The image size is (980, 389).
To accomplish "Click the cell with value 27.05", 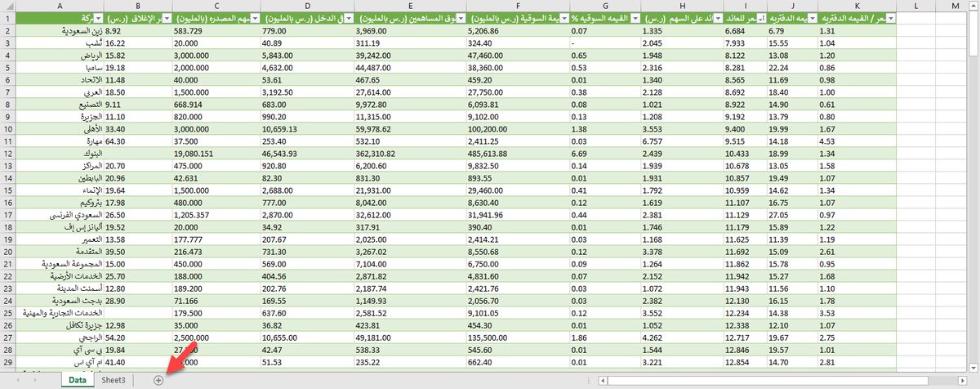I will 791,214.
